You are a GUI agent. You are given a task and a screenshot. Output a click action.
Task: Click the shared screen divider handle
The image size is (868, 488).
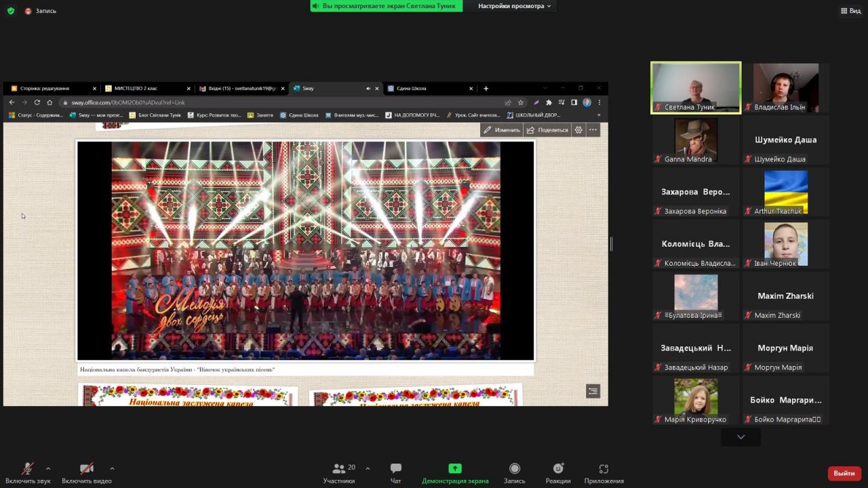611,244
